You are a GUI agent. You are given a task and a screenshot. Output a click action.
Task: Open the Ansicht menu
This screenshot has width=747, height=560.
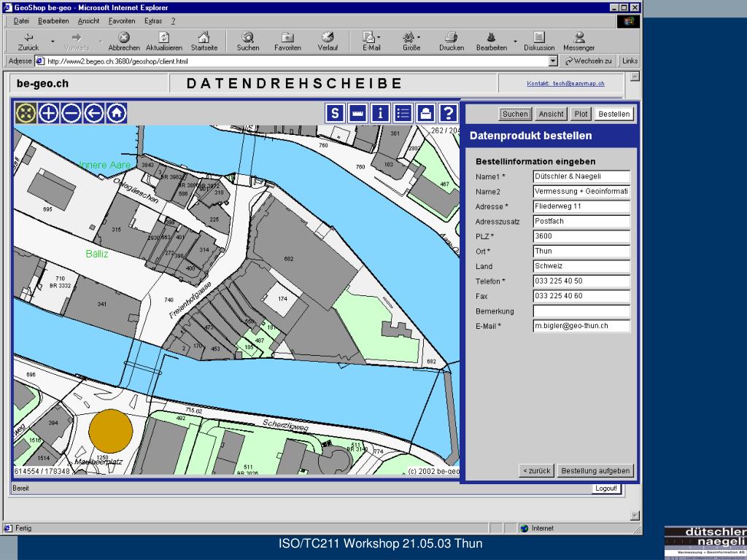(88, 21)
